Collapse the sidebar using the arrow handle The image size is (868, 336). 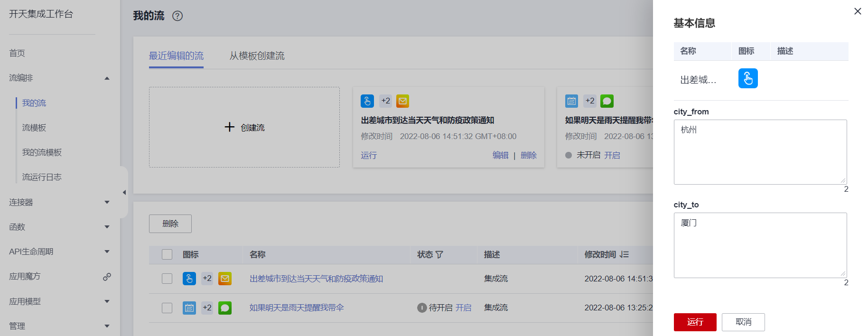[x=124, y=192]
